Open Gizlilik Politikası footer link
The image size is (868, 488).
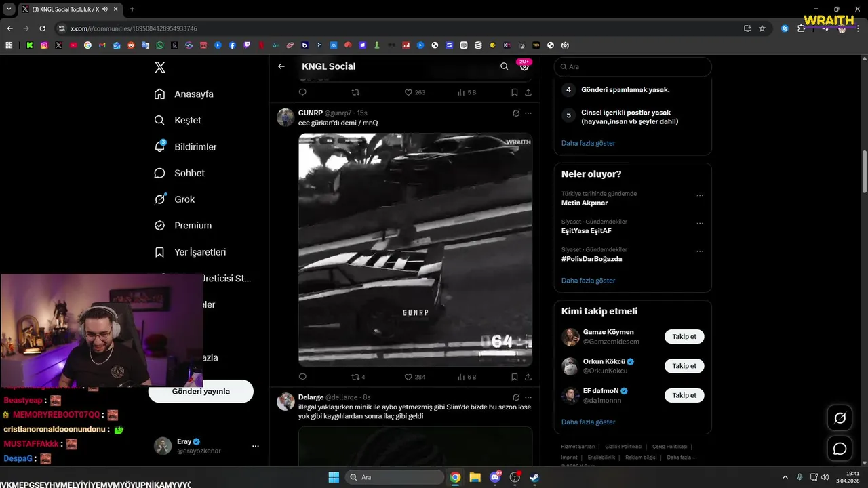(623, 447)
